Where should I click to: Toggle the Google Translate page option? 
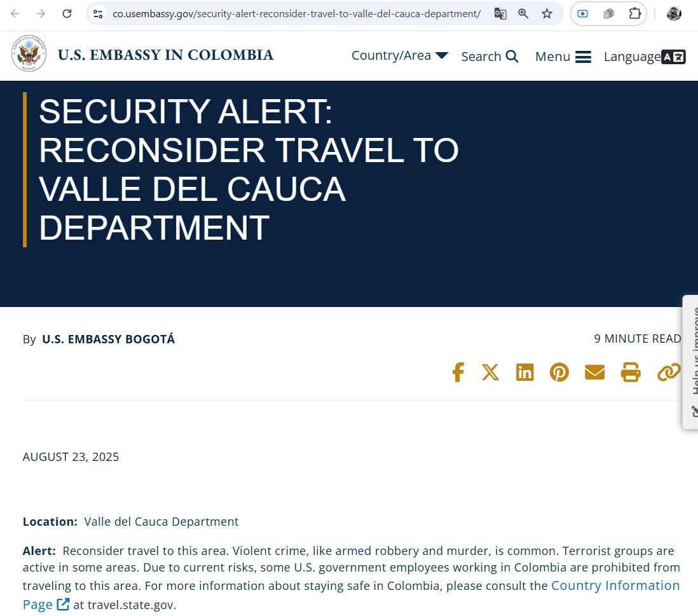(500, 13)
